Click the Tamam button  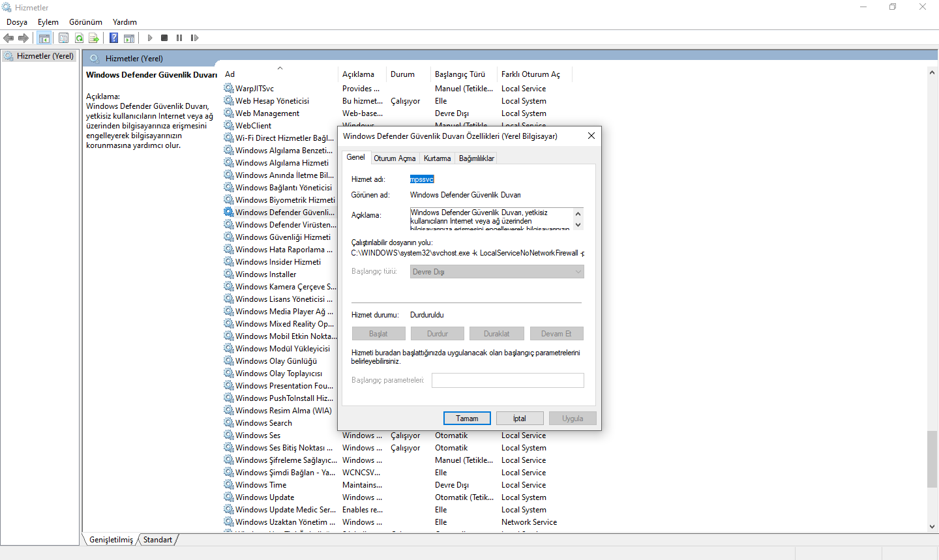tap(467, 419)
